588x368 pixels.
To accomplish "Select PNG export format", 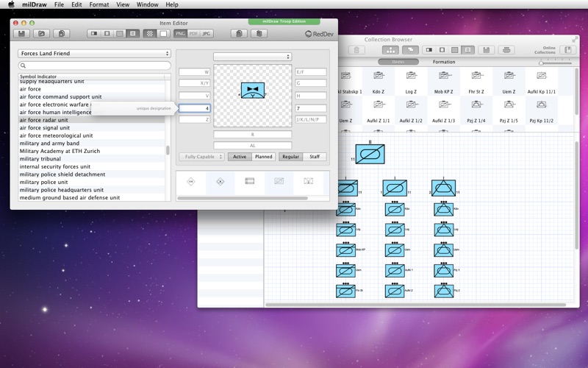I will [x=180, y=34].
